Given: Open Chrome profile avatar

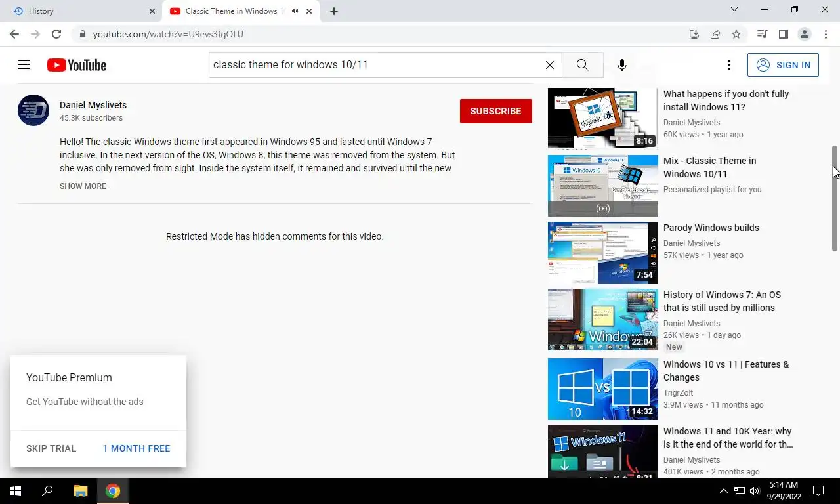Looking at the screenshot, I should tap(805, 34).
